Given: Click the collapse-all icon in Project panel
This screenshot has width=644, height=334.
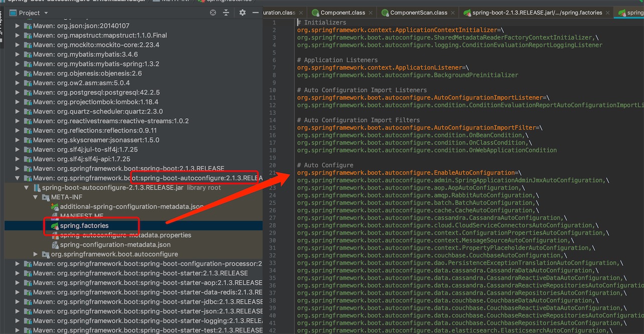Looking at the screenshot, I should [x=227, y=13].
